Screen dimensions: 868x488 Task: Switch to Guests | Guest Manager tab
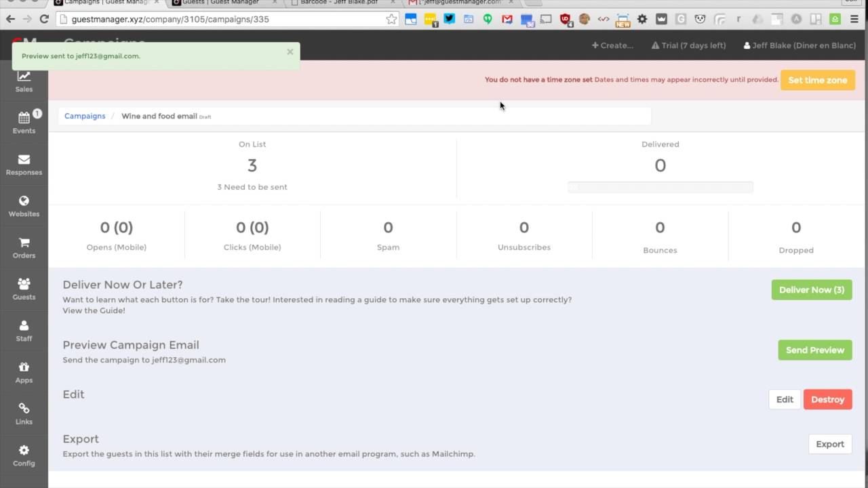[x=224, y=3]
